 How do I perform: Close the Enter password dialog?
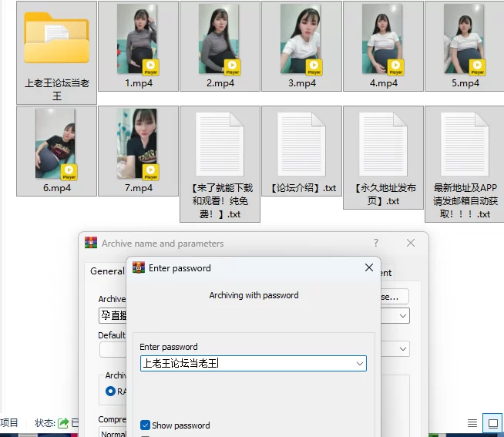pyautogui.click(x=368, y=268)
